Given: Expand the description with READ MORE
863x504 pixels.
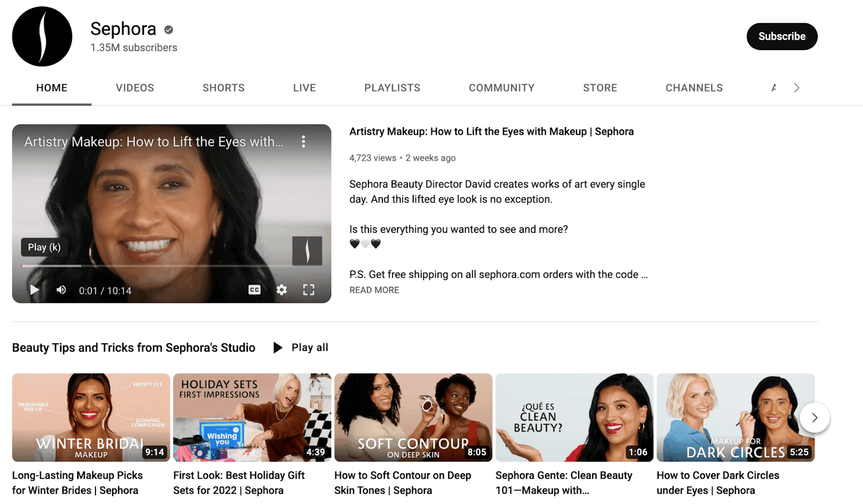Looking at the screenshot, I should click(x=374, y=290).
